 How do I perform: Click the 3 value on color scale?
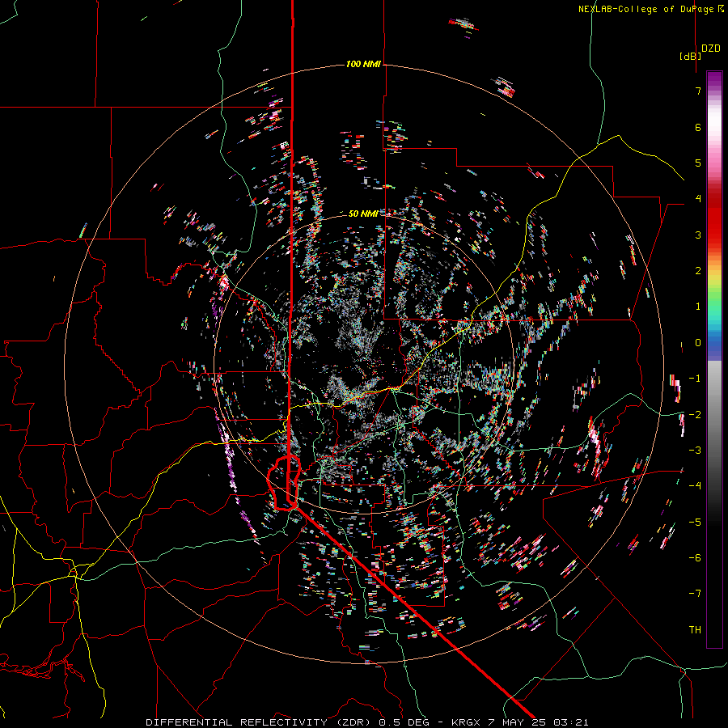pyautogui.click(x=698, y=235)
